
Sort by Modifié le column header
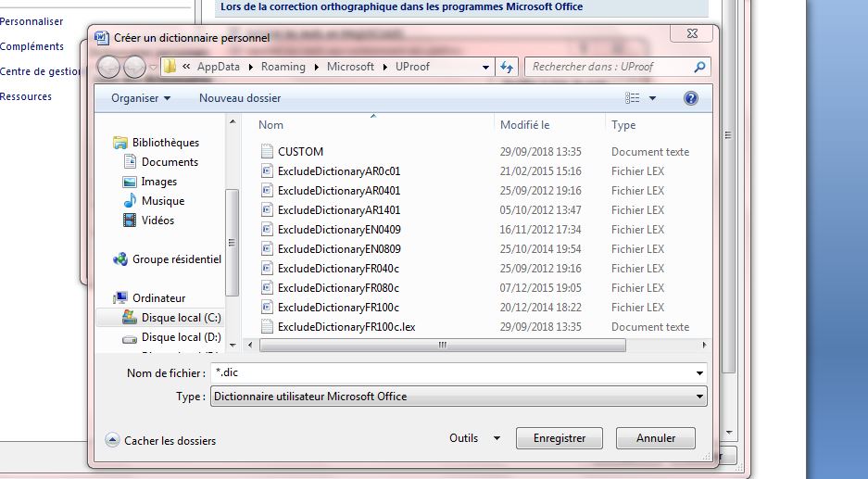[x=525, y=125]
